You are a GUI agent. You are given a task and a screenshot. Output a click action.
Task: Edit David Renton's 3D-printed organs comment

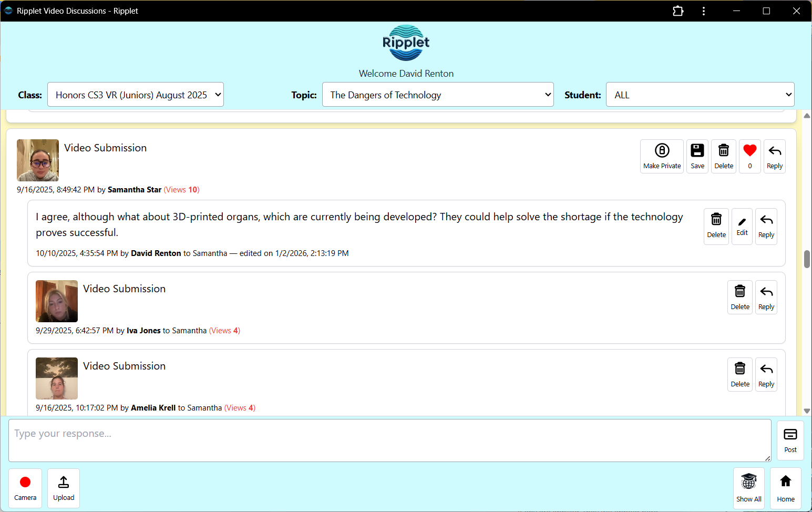(742, 226)
